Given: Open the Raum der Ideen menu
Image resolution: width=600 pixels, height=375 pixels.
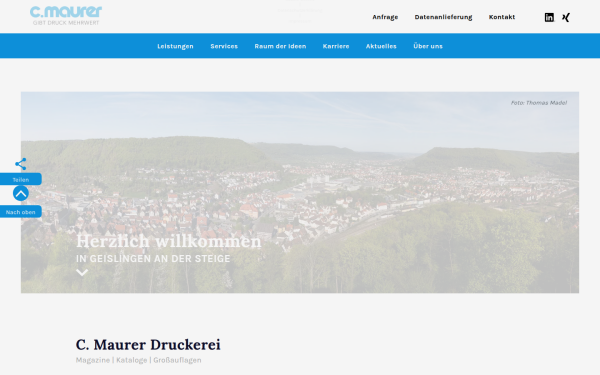Looking at the screenshot, I should [x=280, y=46].
